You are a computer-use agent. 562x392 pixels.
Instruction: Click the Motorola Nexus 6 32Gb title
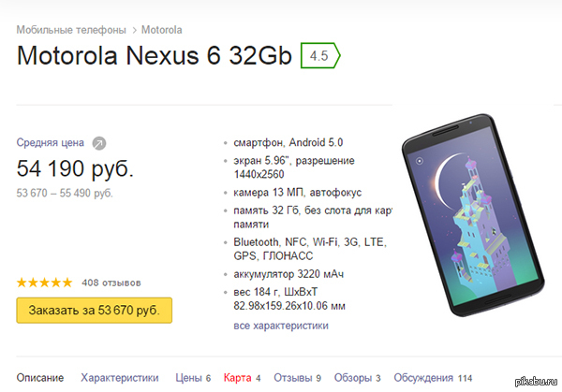[154, 55]
